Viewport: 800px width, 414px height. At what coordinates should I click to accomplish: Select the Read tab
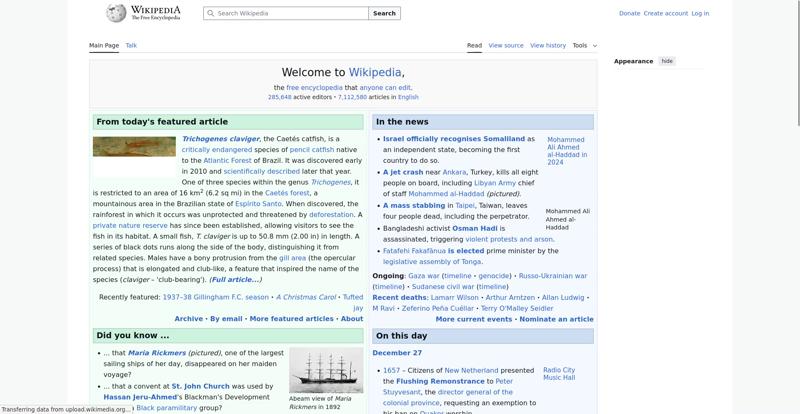[x=474, y=45]
